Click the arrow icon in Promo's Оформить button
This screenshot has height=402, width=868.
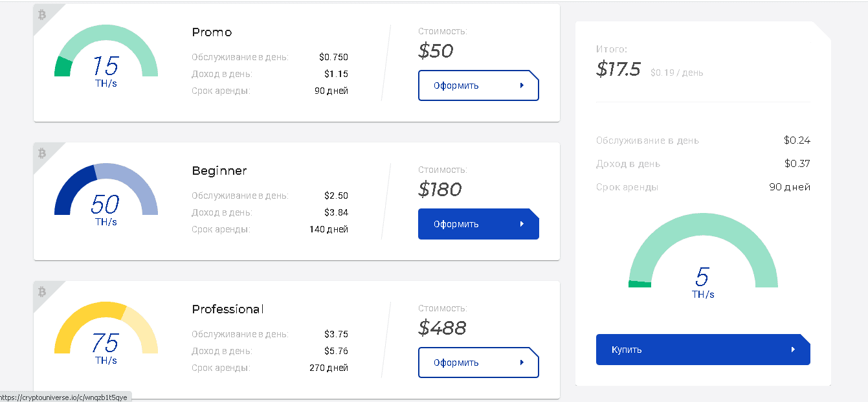pyautogui.click(x=522, y=85)
